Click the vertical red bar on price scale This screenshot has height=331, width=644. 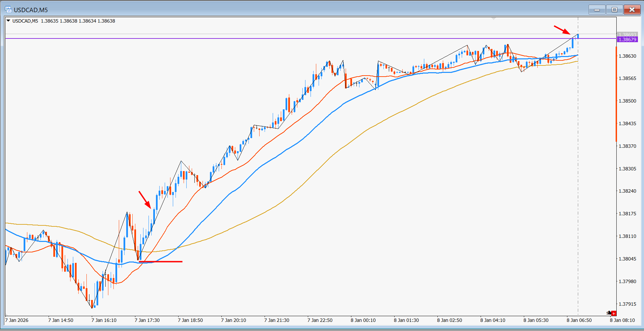click(x=616, y=94)
